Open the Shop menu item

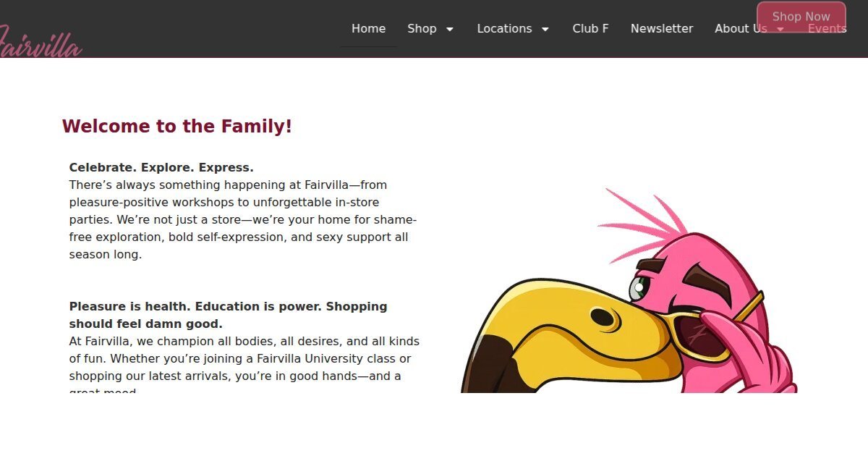coord(422,29)
